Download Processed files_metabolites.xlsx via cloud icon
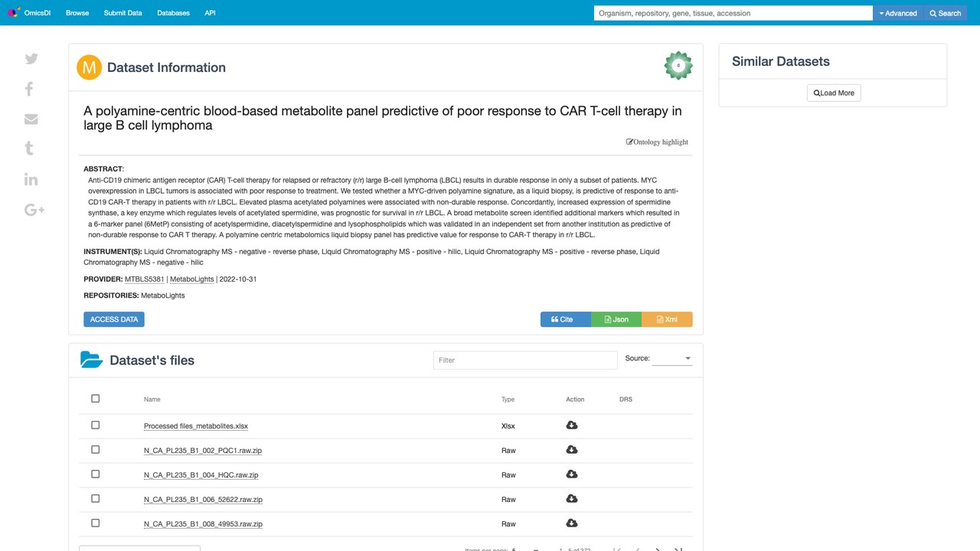Viewport: 980px width, 551px height. (571, 425)
